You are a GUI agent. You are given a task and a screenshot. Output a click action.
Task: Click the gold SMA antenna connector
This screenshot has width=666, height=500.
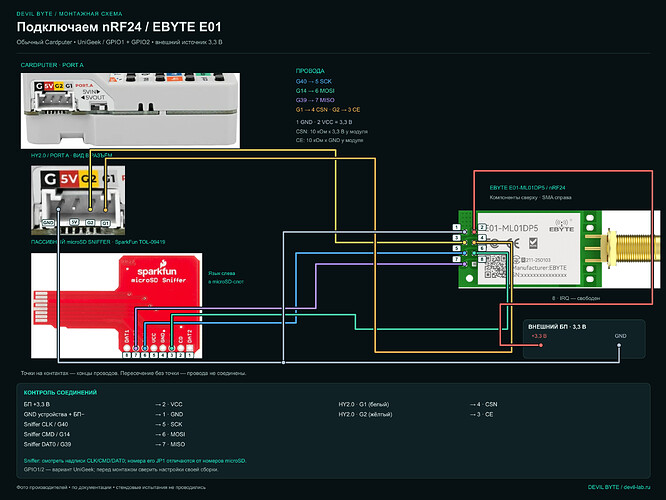point(630,249)
